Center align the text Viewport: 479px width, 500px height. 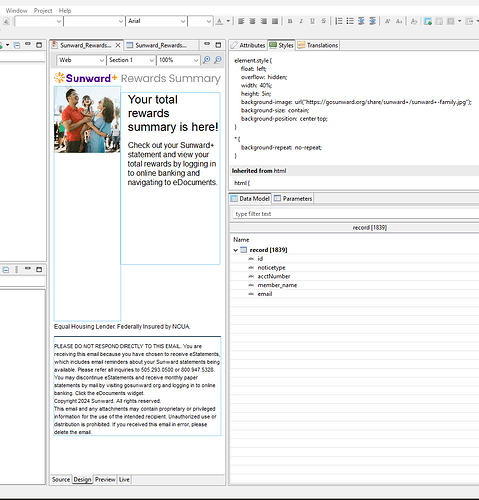pyautogui.click(x=252, y=21)
